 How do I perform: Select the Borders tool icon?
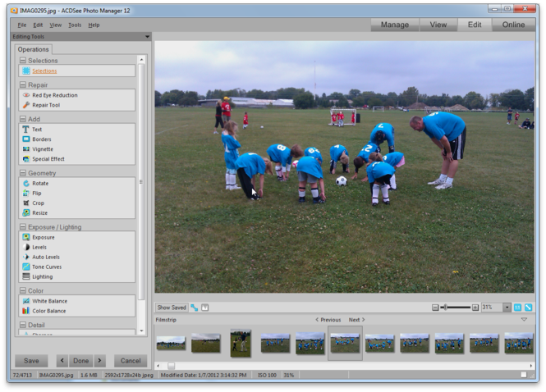26,139
